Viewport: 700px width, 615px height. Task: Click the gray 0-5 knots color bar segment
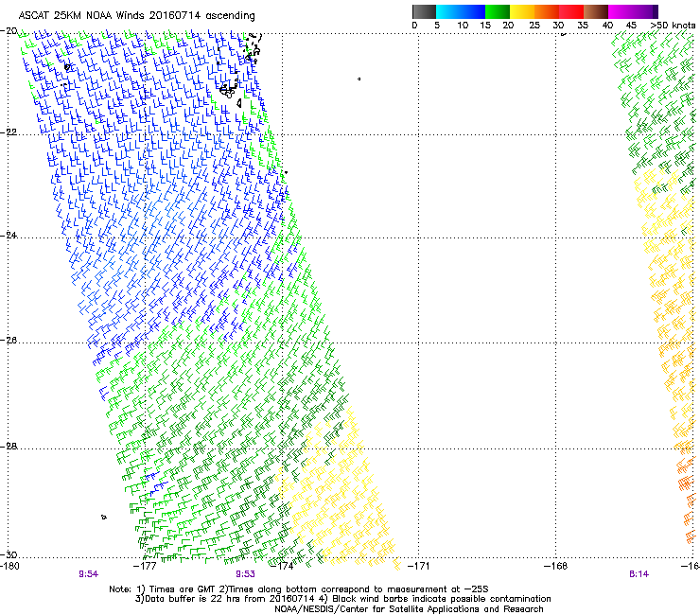tap(424, 11)
